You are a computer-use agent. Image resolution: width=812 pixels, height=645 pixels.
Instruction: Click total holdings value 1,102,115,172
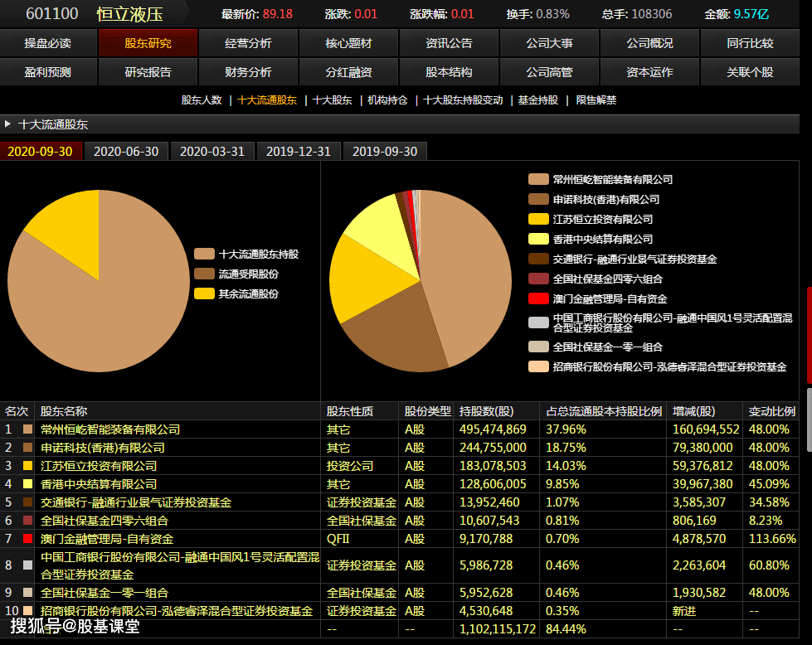click(x=497, y=629)
